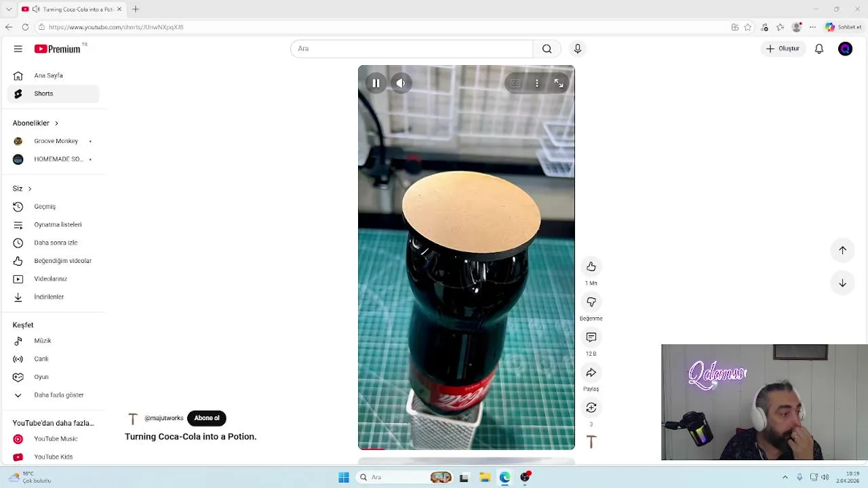868x488 pixels.
Task: Reload the page
Action: (x=25, y=27)
